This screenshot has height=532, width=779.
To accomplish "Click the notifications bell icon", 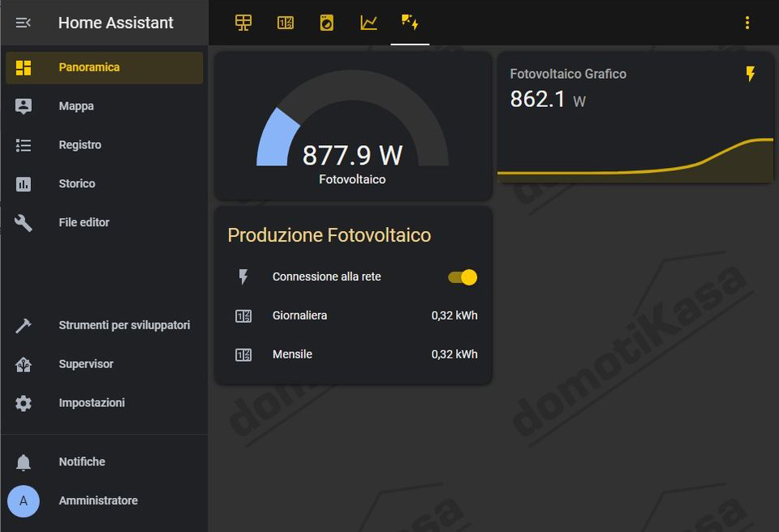I will click(24, 462).
